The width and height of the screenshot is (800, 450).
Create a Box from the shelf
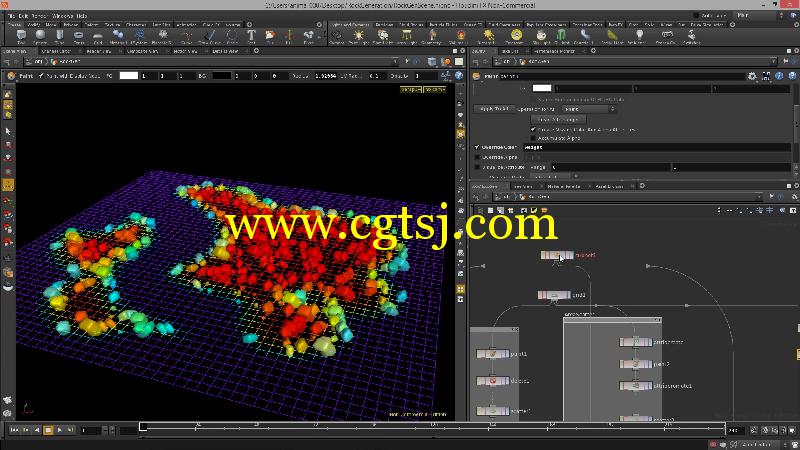tap(21, 36)
